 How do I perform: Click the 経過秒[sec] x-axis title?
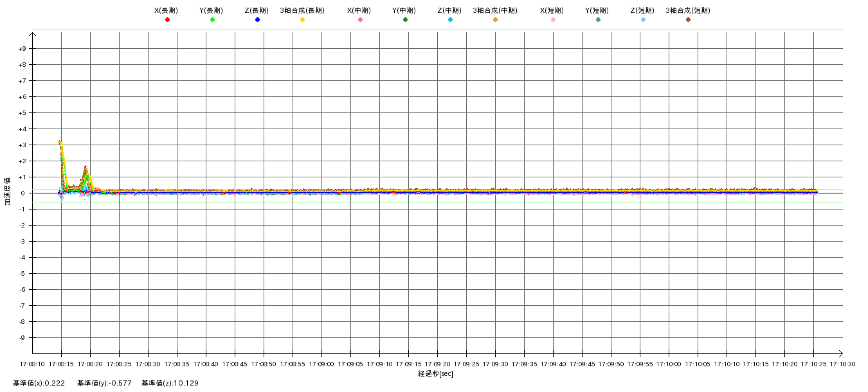pyautogui.click(x=435, y=373)
